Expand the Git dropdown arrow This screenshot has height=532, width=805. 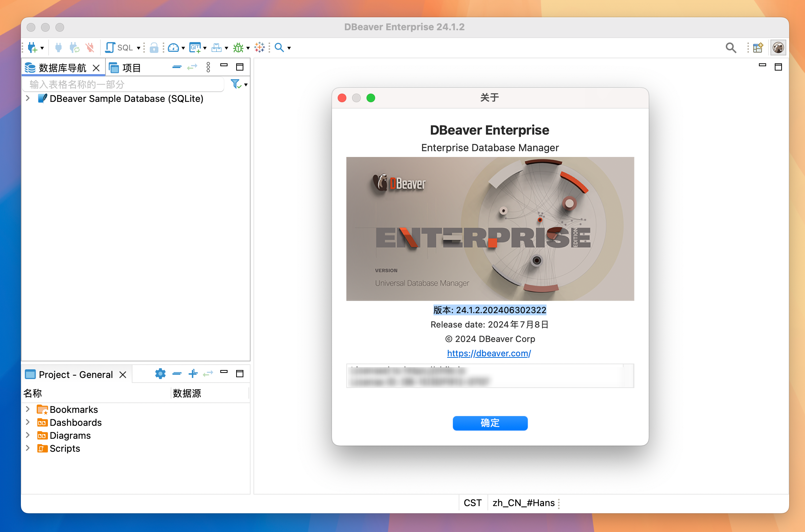[205, 48]
